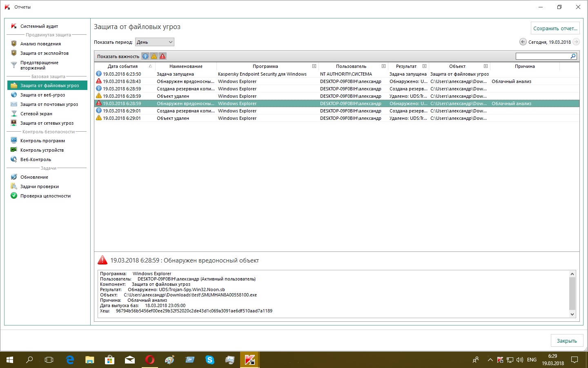Sort by the Наименование column header
Viewport: 588px width, 368px height.
click(x=186, y=66)
